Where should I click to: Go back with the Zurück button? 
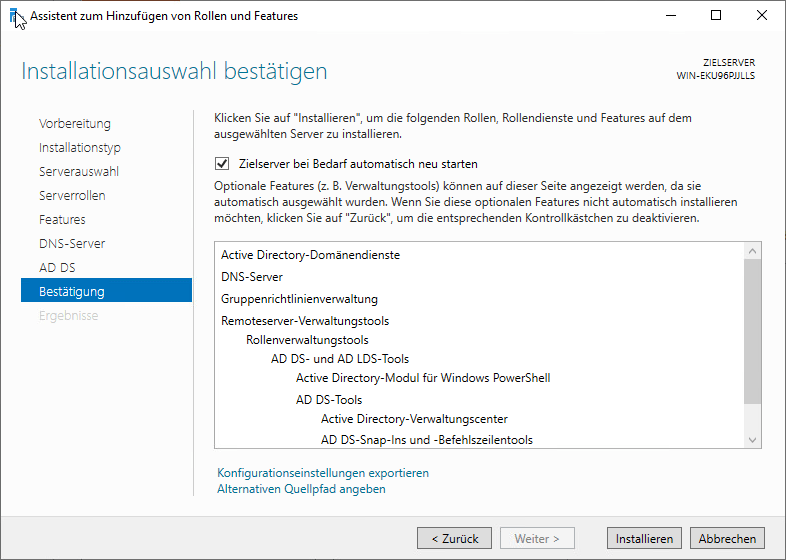click(455, 538)
